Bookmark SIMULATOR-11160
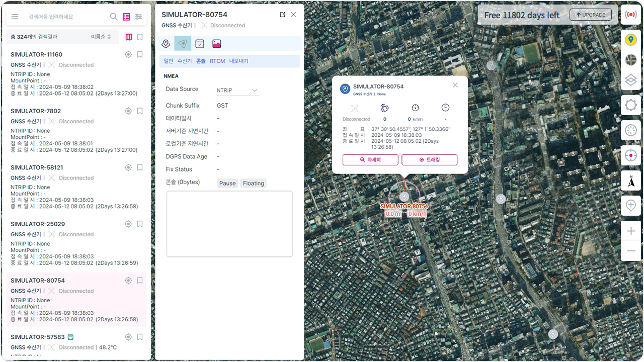The height and width of the screenshot is (362, 644). tap(140, 54)
